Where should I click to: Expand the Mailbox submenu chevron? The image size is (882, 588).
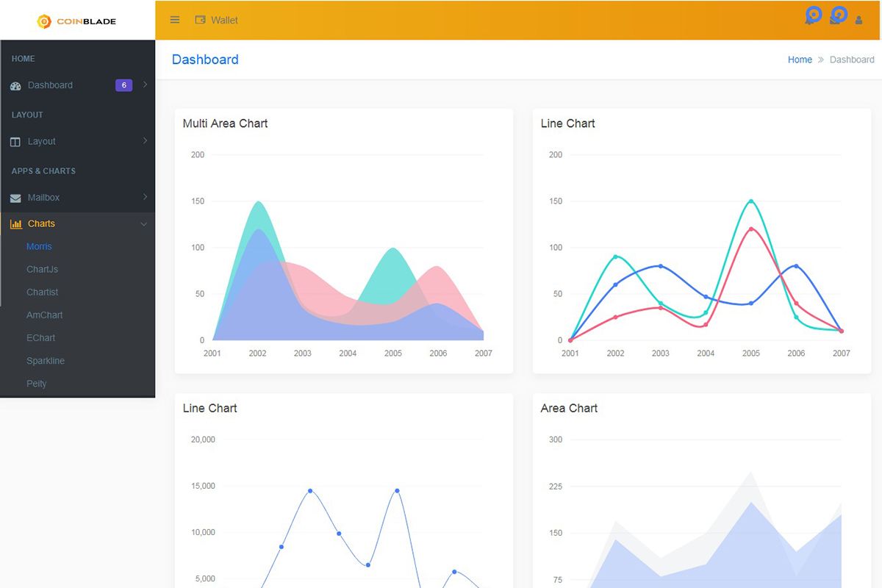(145, 196)
